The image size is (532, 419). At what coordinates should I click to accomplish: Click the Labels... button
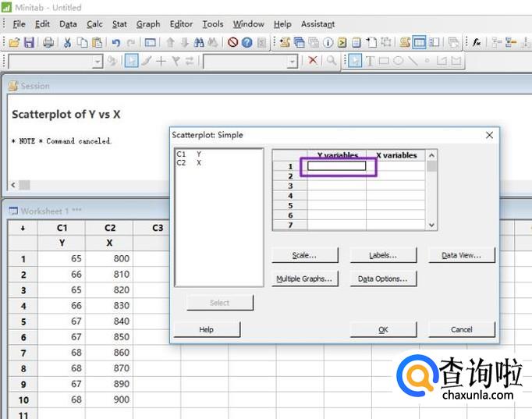pyautogui.click(x=383, y=255)
